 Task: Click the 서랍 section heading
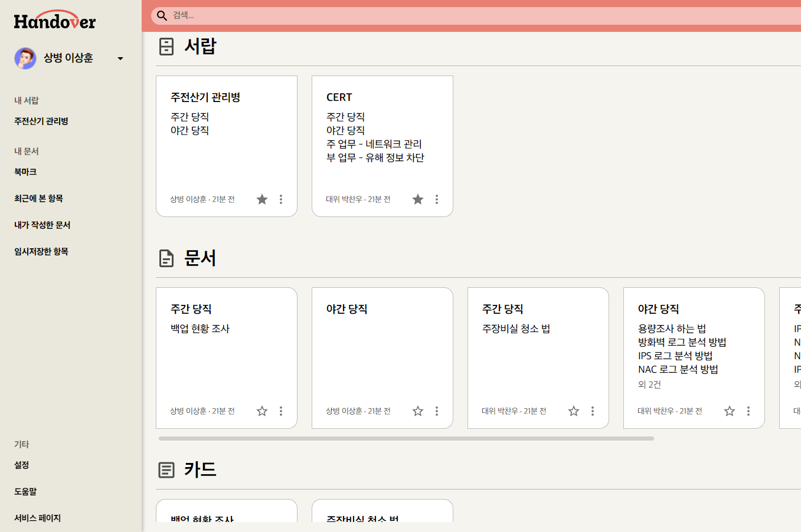[200, 46]
